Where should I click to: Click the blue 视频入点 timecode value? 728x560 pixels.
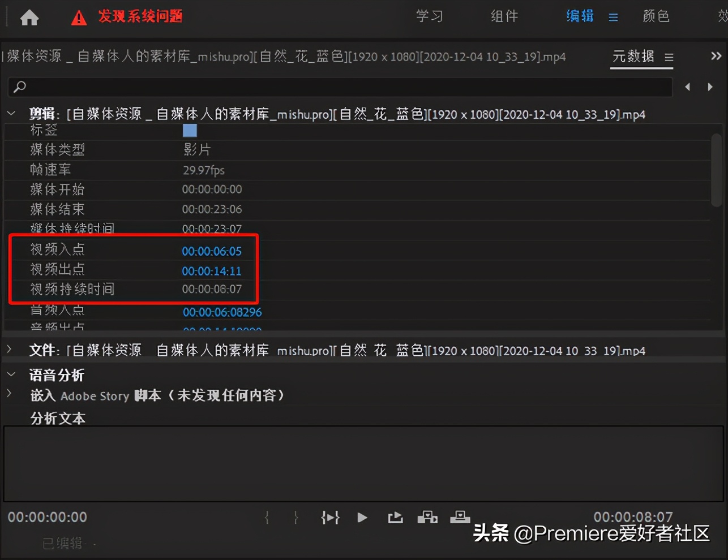tap(212, 251)
